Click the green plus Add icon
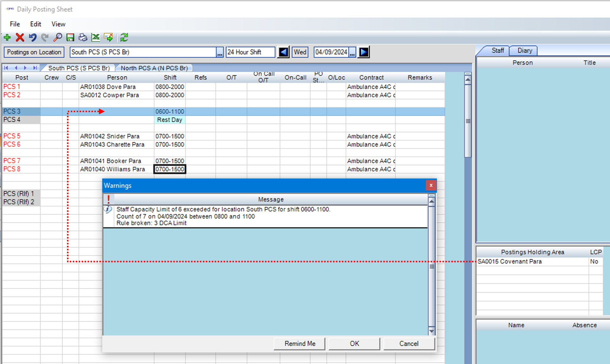This screenshot has height=364, width=610. click(x=7, y=37)
